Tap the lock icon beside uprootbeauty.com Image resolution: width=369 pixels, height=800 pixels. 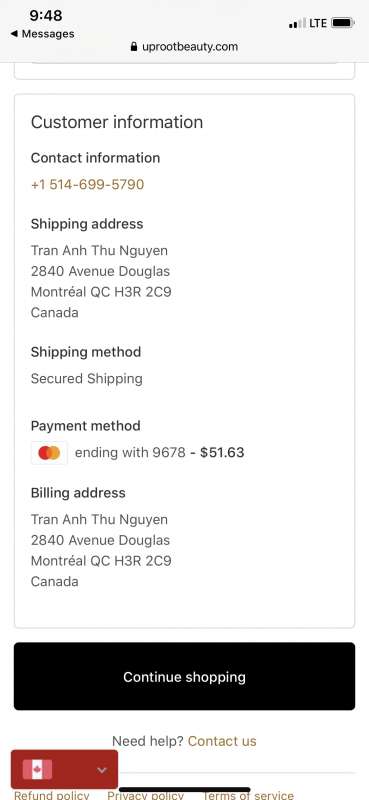click(134, 47)
